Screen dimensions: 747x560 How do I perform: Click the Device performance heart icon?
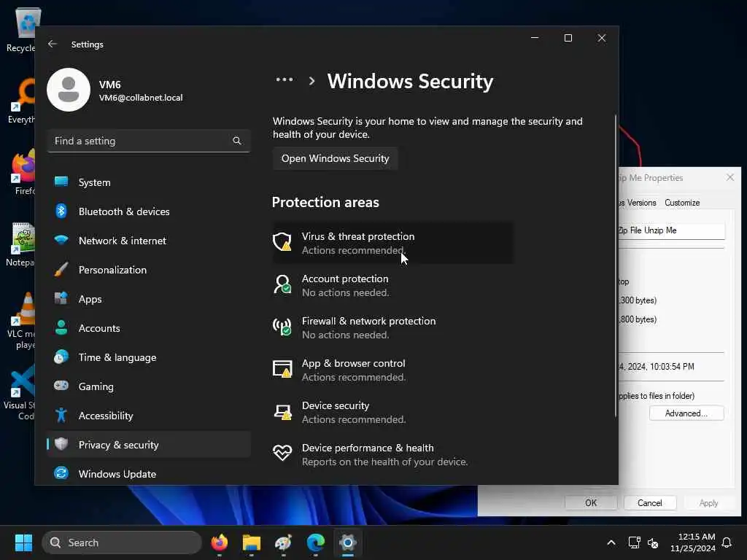tap(282, 453)
